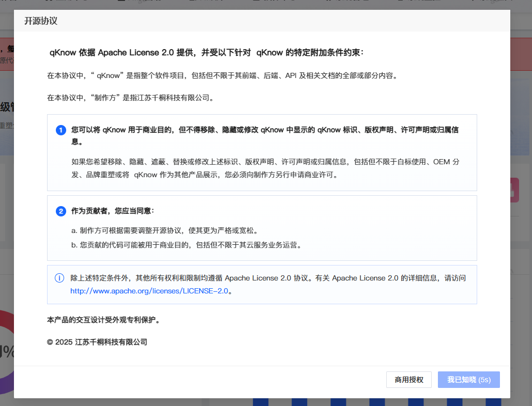532x406 pixels.
Task: Click the 作为贡献者，您应当同意 heading
Action: tap(113, 211)
